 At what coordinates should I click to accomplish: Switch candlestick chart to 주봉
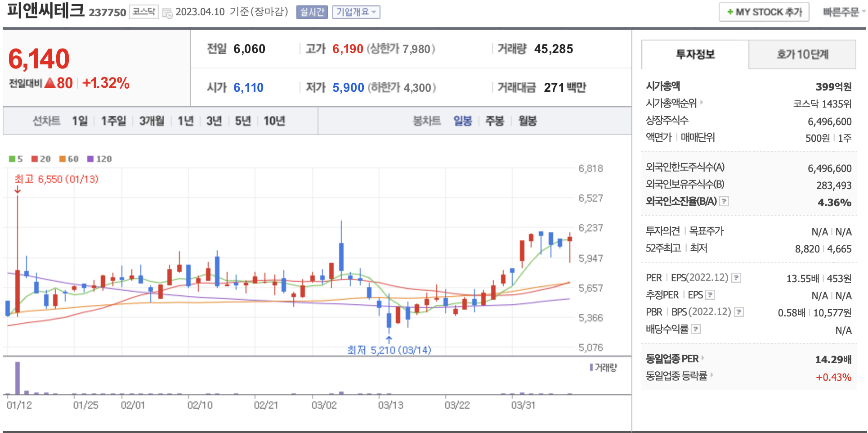tap(495, 121)
